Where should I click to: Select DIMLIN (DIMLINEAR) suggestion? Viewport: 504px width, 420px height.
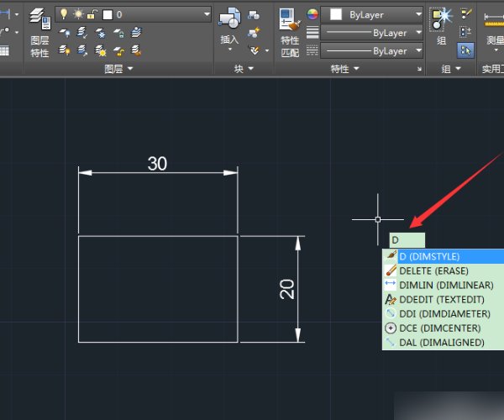click(x=444, y=285)
